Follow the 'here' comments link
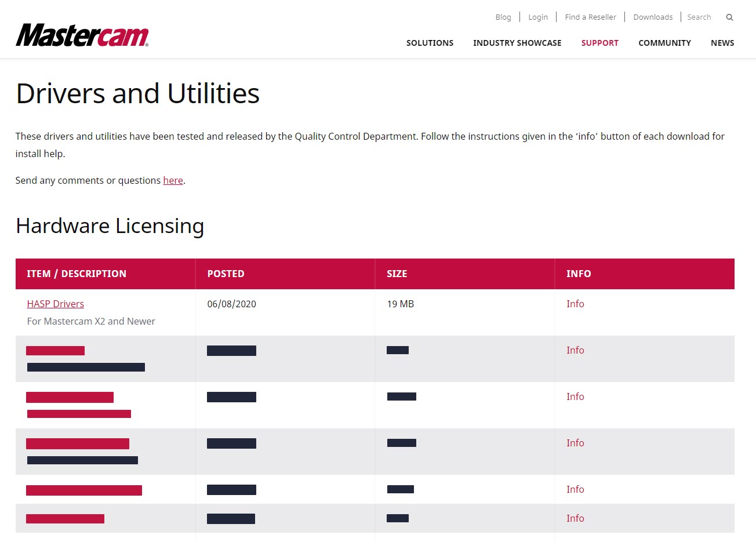The width and height of the screenshot is (756, 542). 173,180
